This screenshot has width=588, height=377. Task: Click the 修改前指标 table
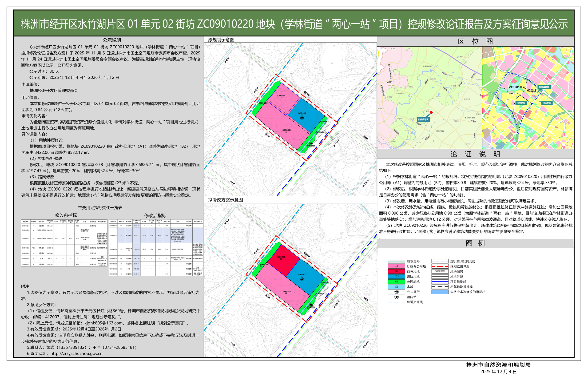64,243
